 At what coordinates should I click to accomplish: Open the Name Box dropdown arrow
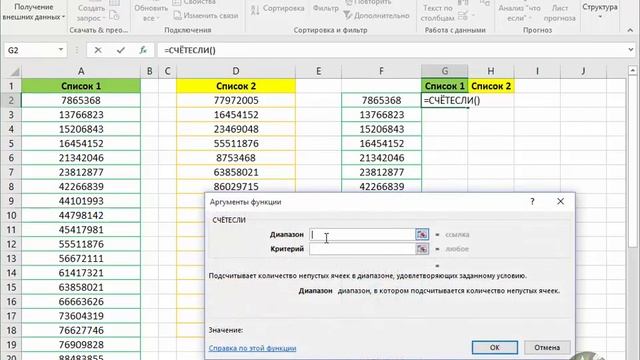(x=60, y=50)
